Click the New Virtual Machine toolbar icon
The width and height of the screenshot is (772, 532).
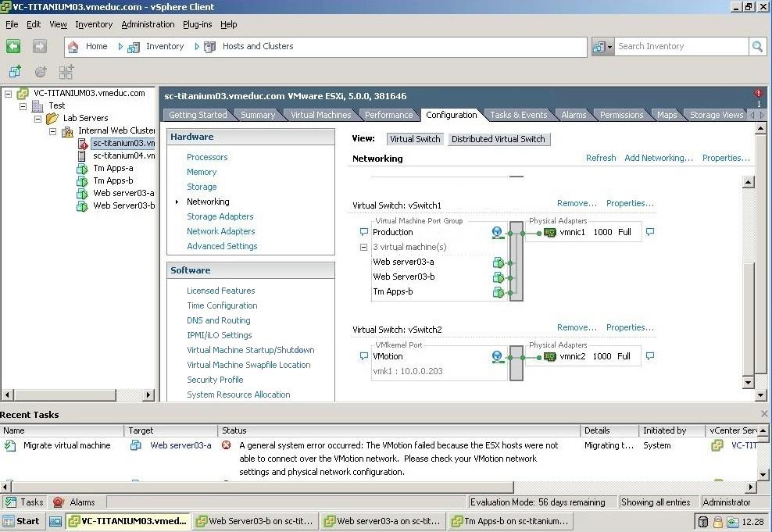pyautogui.click(x=15, y=72)
